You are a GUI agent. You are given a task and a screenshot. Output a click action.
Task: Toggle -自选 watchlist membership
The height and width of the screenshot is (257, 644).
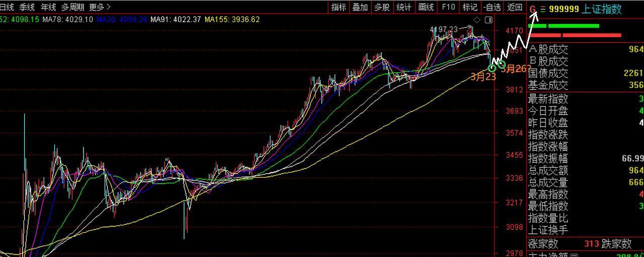pyautogui.click(x=492, y=7)
